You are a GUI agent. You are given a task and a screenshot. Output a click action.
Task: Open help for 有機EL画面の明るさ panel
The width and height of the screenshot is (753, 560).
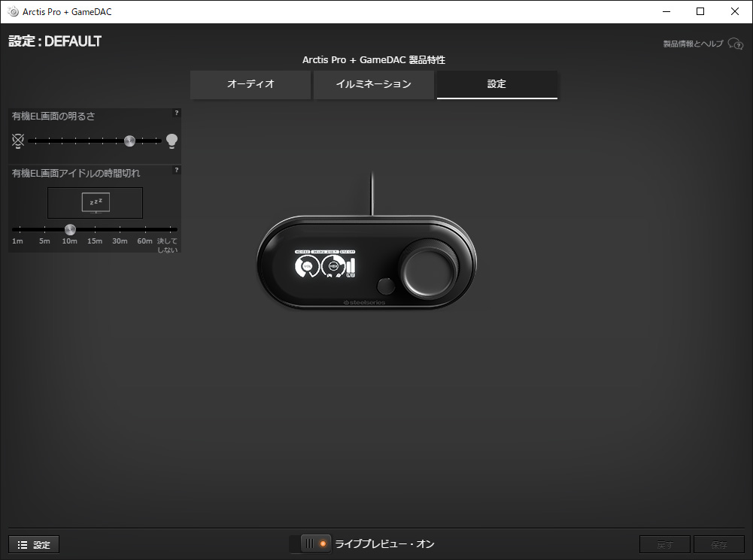(x=176, y=113)
